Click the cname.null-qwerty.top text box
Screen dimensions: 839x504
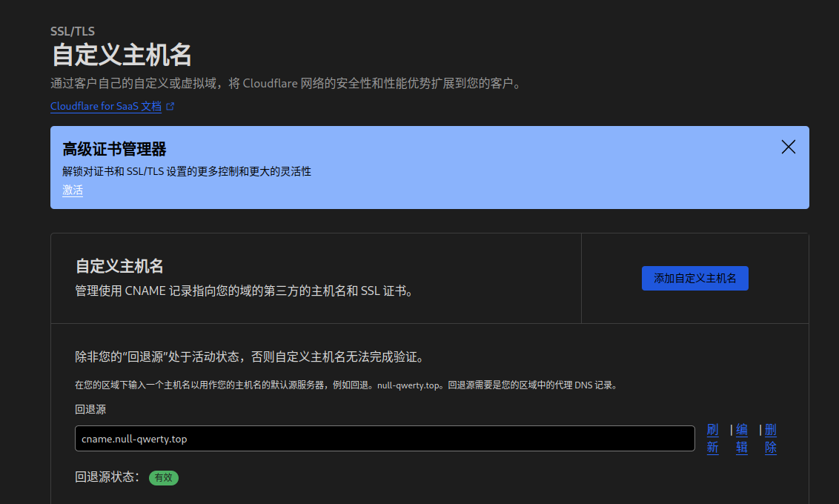384,438
